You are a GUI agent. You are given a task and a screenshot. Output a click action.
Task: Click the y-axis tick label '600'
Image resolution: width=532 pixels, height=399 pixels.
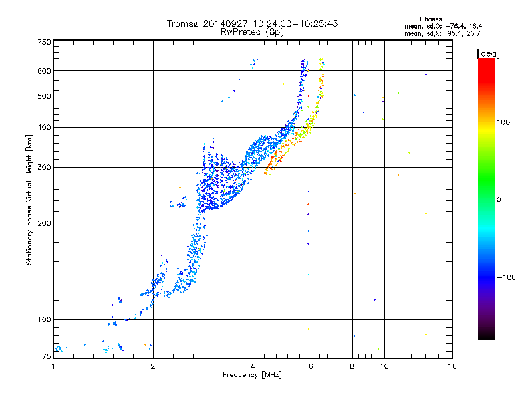[45, 71]
